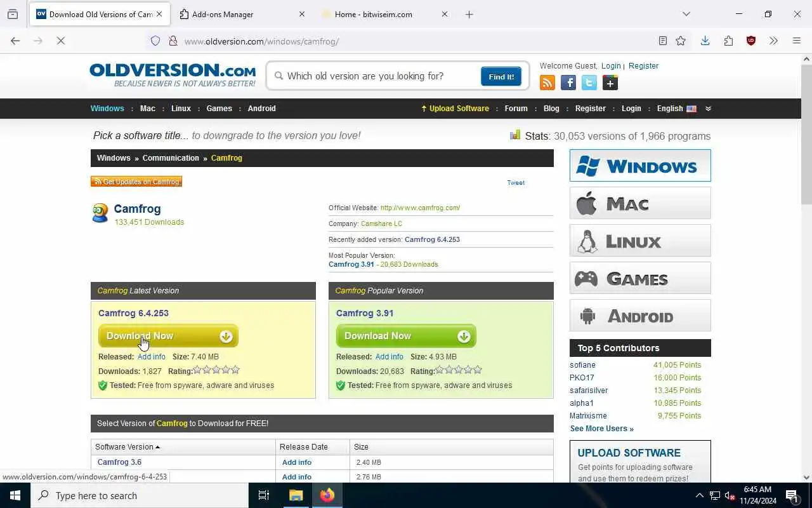Click the plus share icon in header
812x508 pixels.
[610, 83]
